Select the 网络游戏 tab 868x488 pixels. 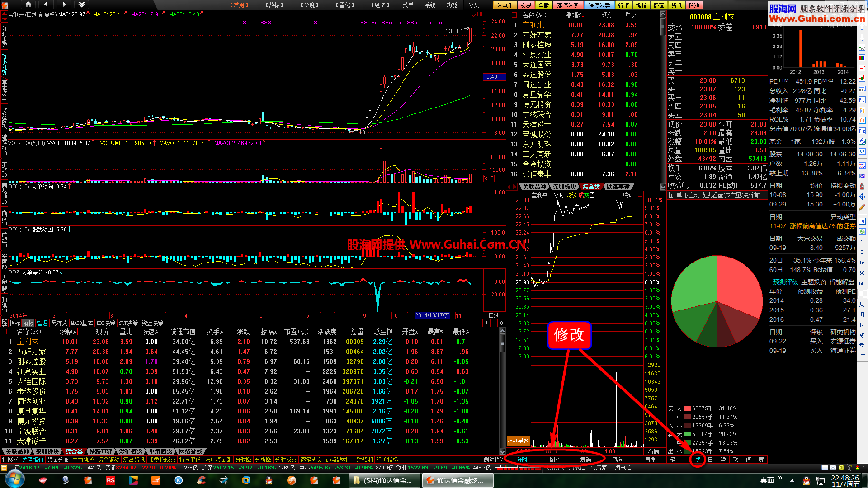190,451
